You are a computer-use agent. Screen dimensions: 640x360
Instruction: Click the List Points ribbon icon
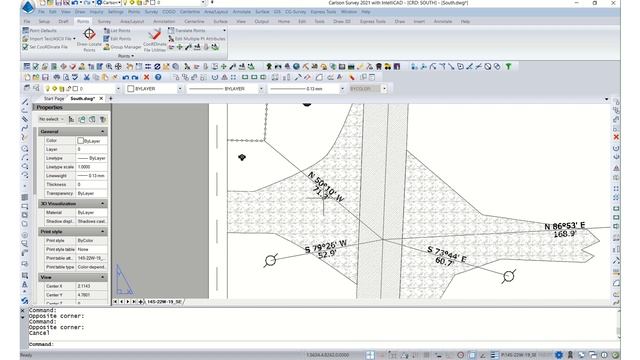point(107,31)
